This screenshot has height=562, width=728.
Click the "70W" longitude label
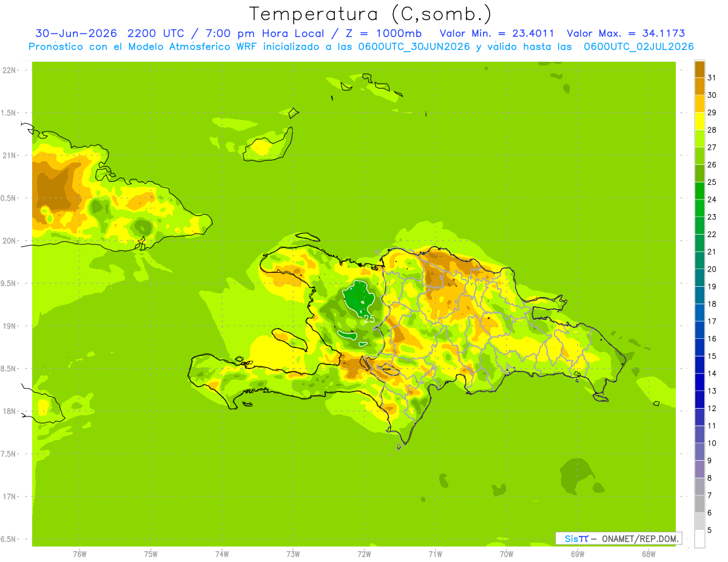(x=507, y=554)
